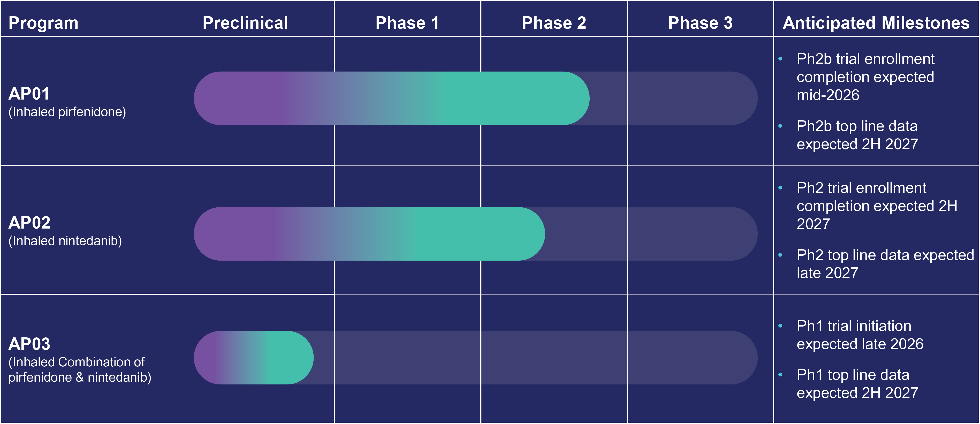Click the Anticipated Milestones header

click(x=876, y=23)
